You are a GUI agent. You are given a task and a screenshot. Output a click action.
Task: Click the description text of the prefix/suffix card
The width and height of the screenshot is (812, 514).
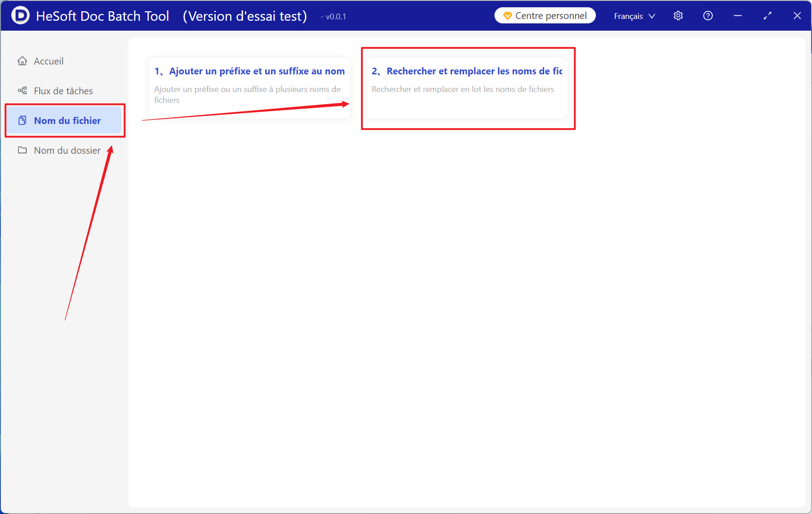[x=247, y=94]
